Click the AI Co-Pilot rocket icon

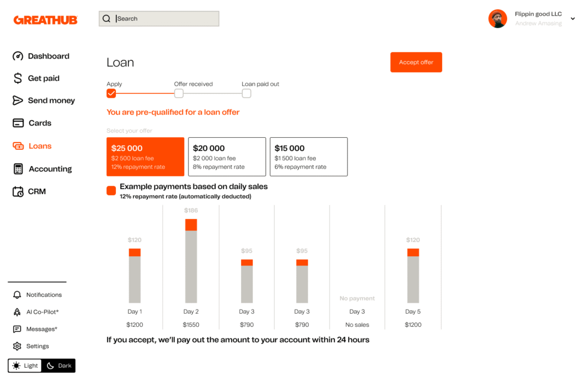(x=17, y=312)
